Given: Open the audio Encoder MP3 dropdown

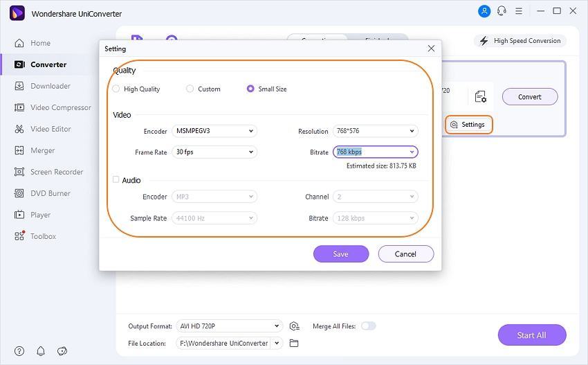Looking at the screenshot, I should pyautogui.click(x=214, y=197).
